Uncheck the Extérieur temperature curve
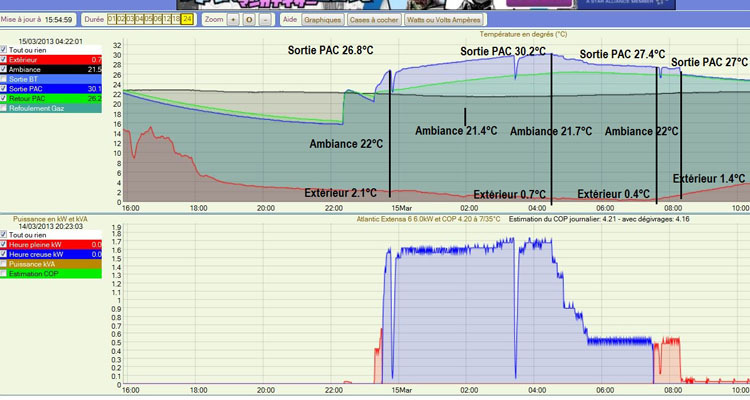 click(x=5, y=60)
